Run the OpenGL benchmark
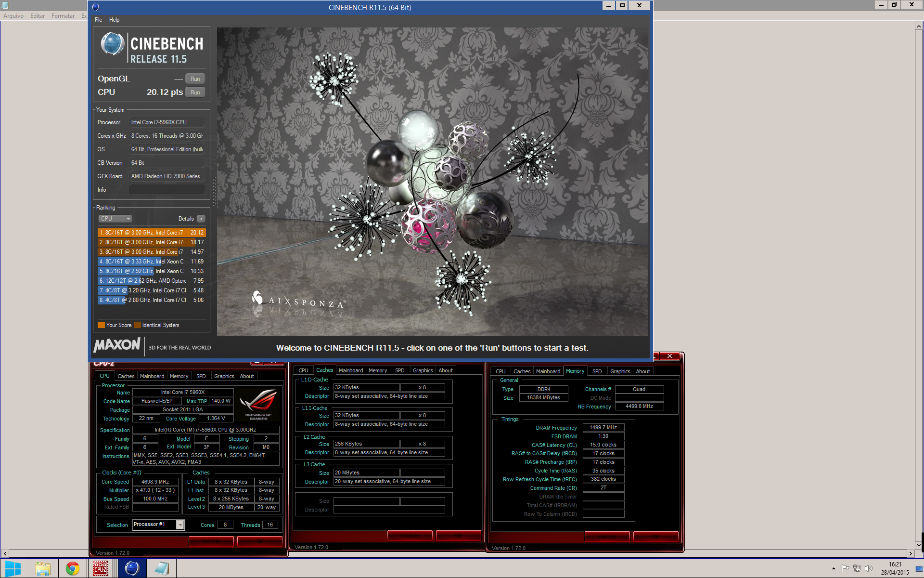This screenshot has height=578, width=924. [x=195, y=79]
